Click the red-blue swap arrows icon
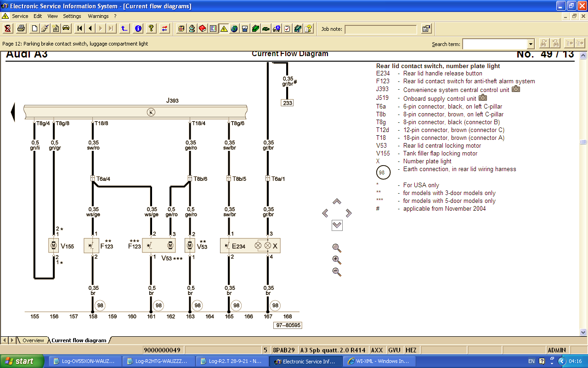588x368 pixels. pos(164,29)
